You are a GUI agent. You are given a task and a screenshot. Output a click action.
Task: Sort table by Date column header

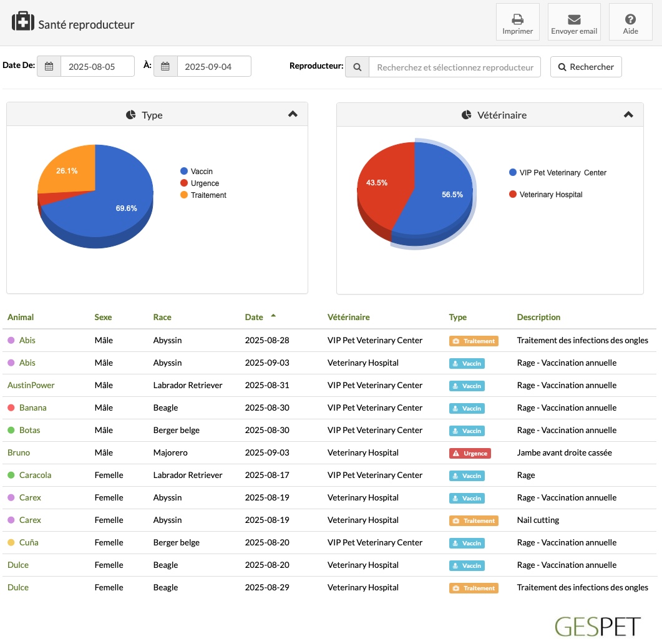pos(254,317)
